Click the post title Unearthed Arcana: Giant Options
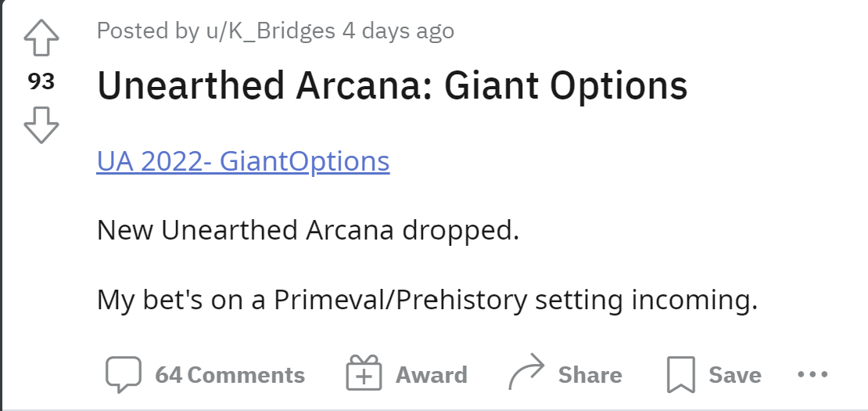This screenshot has width=868, height=411. point(392,86)
